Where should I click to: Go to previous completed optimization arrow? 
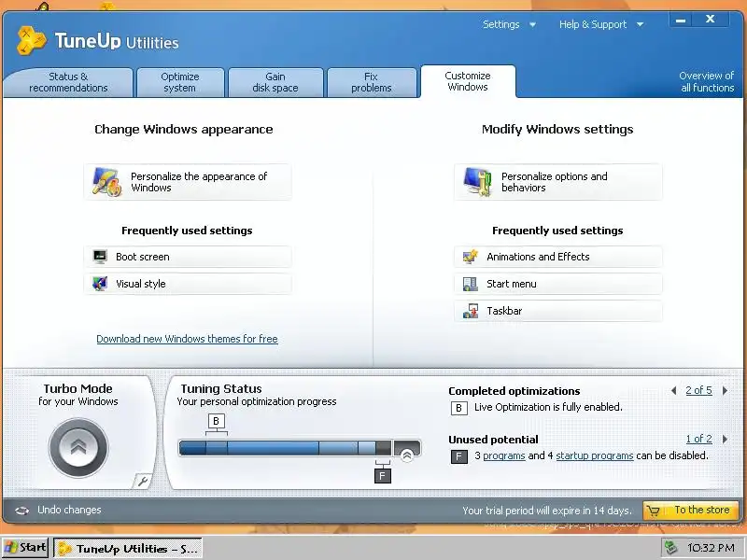(x=673, y=390)
